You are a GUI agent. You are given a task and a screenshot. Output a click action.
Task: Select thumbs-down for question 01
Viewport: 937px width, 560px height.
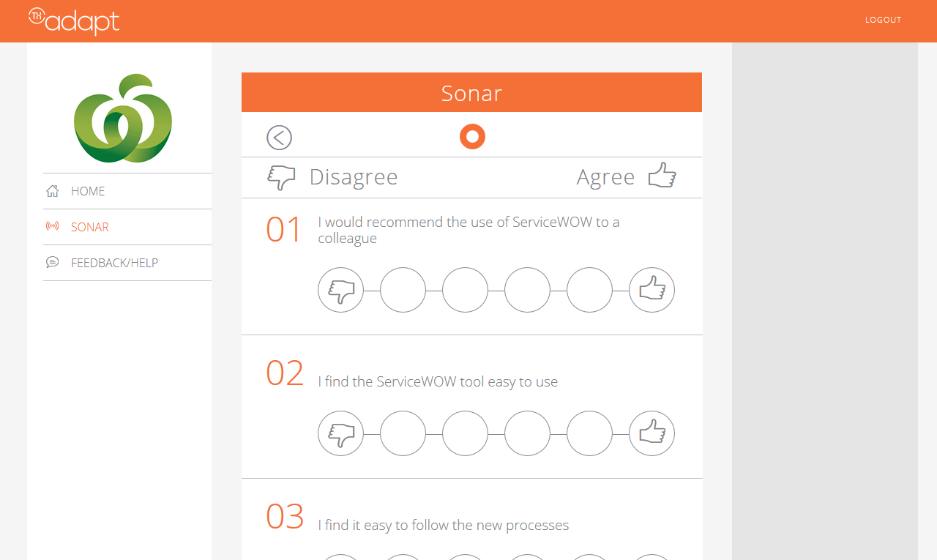(340, 290)
